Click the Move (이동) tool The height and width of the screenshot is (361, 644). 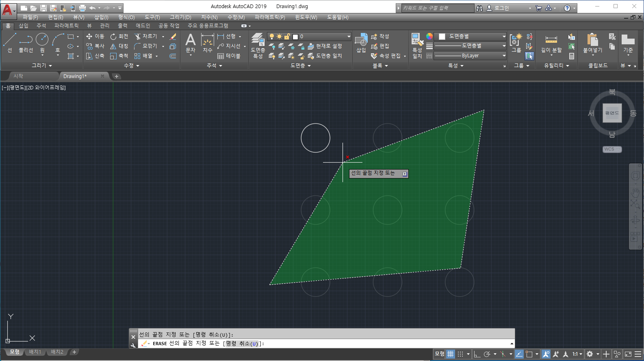(95, 36)
